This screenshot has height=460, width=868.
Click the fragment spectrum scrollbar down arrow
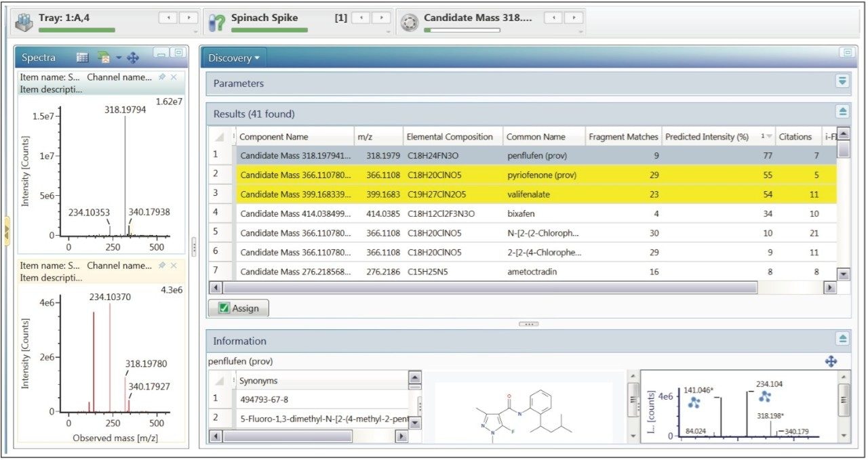[x=844, y=436]
